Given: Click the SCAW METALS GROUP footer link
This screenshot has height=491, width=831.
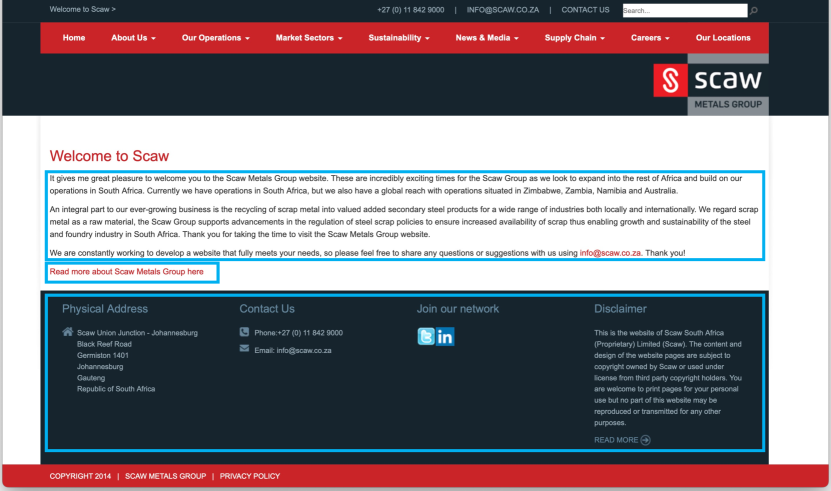Looking at the screenshot, I should tap(165, 476).
